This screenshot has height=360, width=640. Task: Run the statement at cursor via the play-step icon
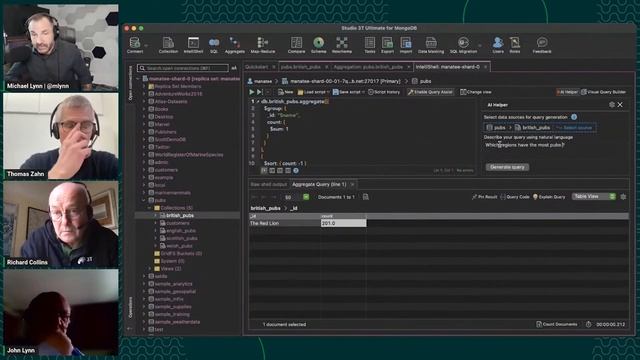click(x=260, y=92)
